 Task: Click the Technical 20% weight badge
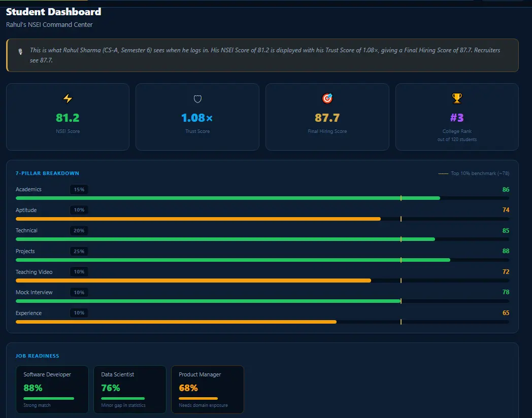point(79,230)
